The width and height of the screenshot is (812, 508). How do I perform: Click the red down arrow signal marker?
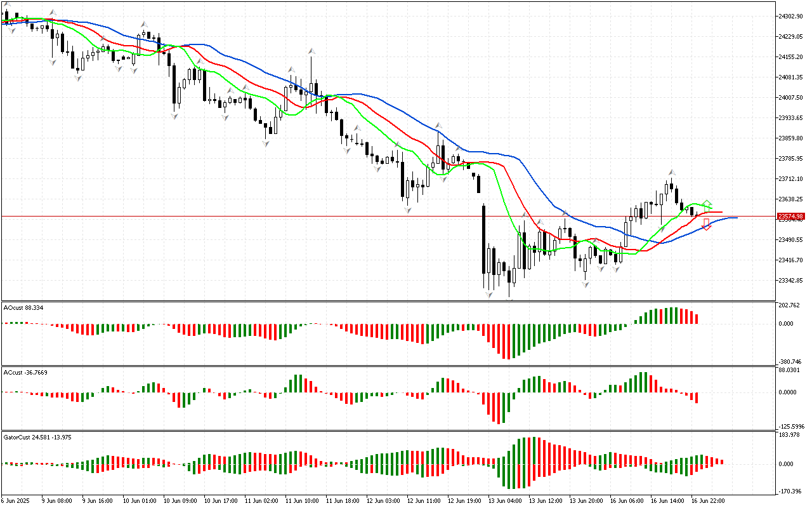point(706,224)
